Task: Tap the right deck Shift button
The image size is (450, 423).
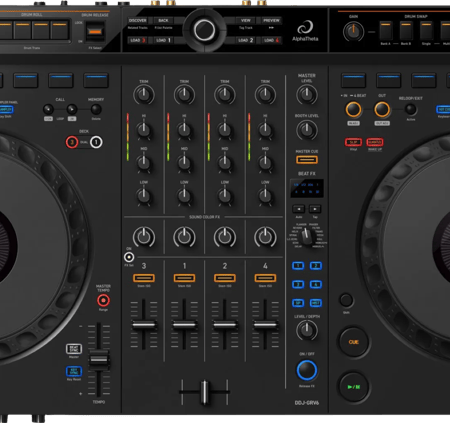Action: (346, 300)
